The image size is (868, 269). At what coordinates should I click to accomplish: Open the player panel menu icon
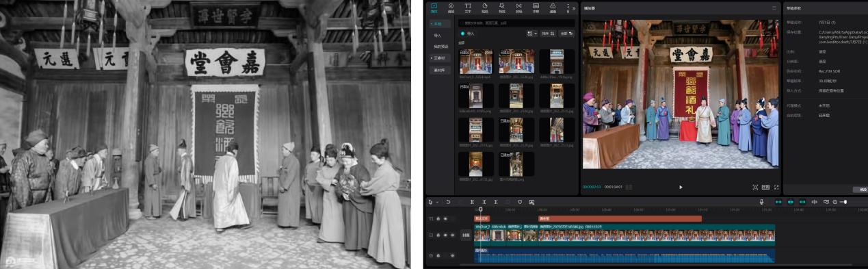pyautogui.click(x=774, y=8)
